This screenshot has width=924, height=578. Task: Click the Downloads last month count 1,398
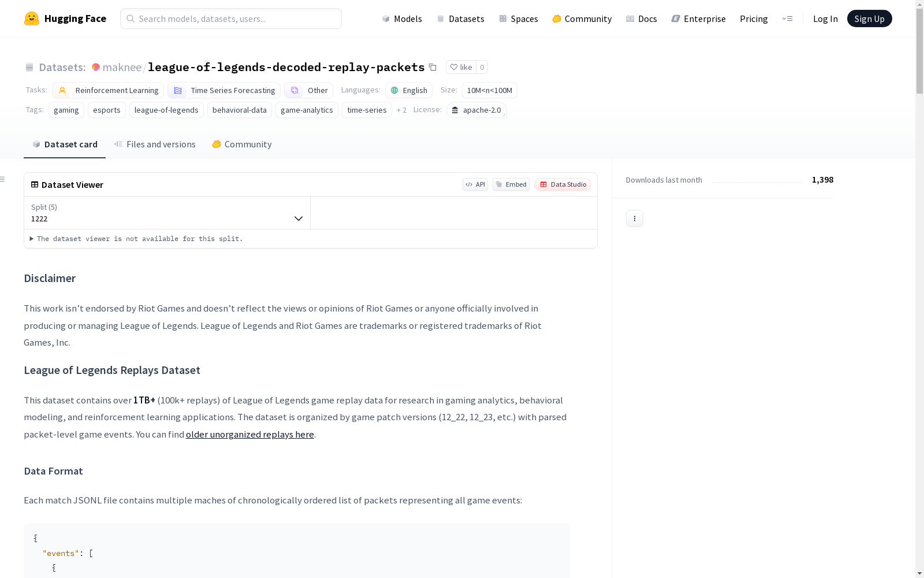(x=822, y=180)
